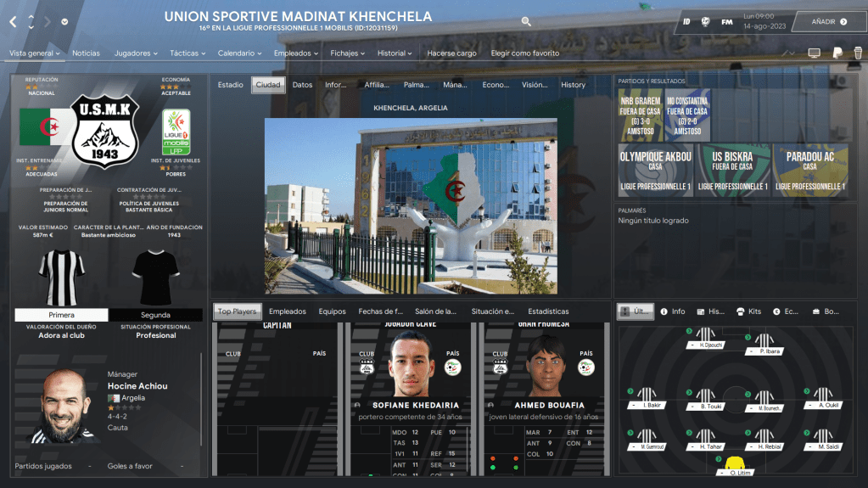This screenshot has width=868, height=488.
Task: Click the Hacerse cargo button
Action: (x=451, y=53)
